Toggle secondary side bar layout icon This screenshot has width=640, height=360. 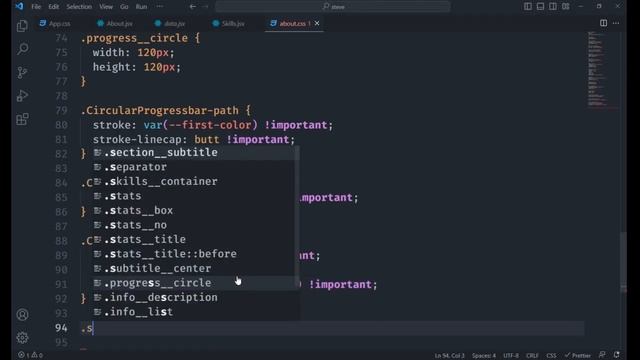(x=553, y=7)
